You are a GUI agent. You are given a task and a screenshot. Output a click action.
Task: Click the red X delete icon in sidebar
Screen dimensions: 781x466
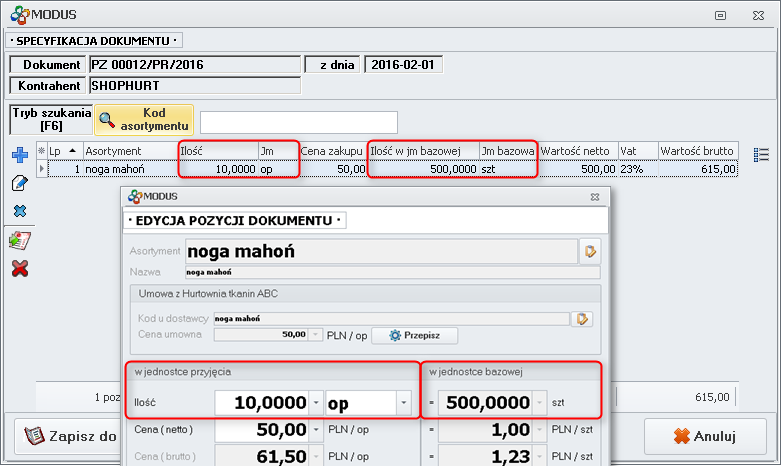pos(19,268)
